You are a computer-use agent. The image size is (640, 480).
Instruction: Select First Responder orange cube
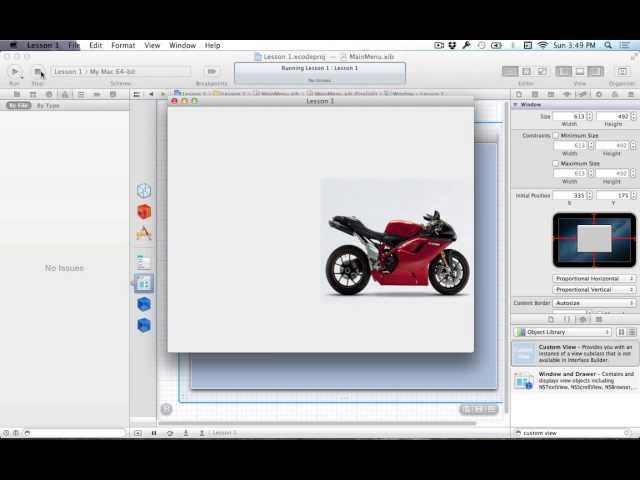[x=144, y=212]
